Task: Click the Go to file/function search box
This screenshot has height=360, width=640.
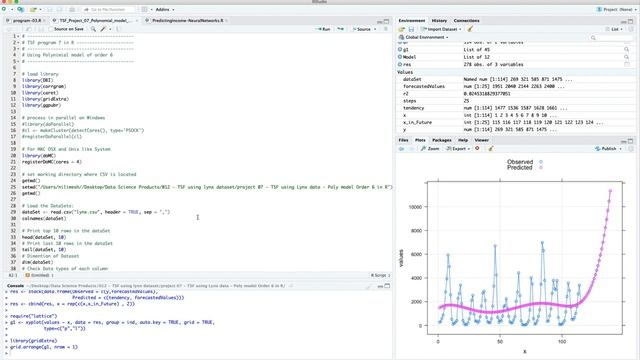Action: [x=108, y=9]
